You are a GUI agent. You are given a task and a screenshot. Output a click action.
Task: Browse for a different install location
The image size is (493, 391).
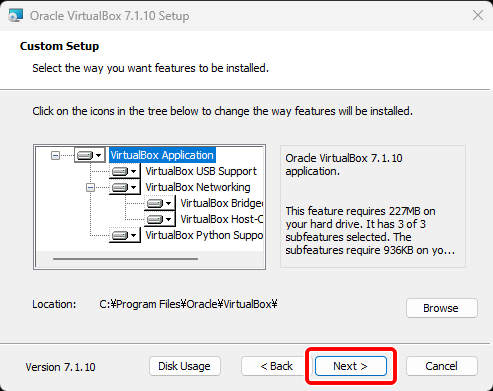coord(442,308)
